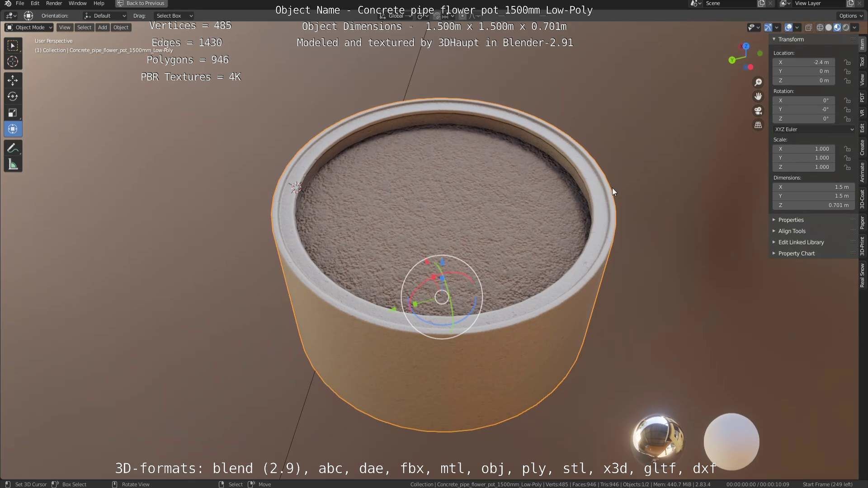Click the Location X value field
Screen dimensions: 868x488
click(804, 62)
